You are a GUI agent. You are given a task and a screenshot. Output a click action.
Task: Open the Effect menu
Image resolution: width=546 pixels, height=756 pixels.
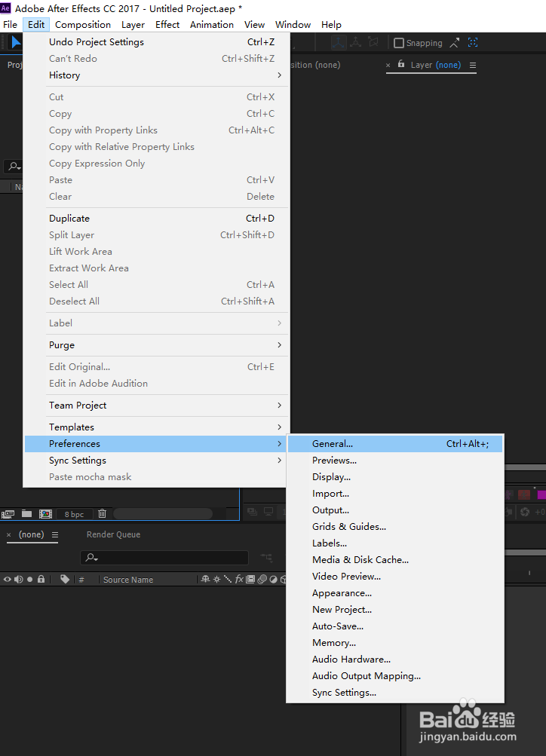tap(167, 25)
